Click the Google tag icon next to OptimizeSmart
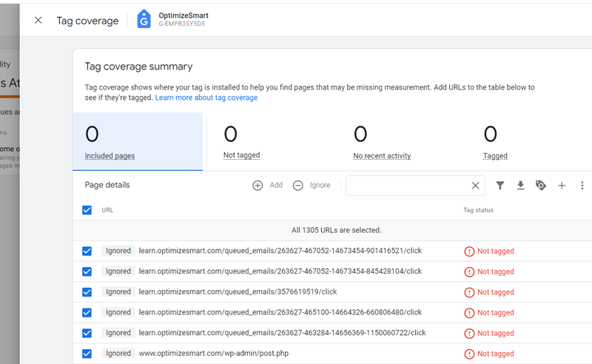 coord(144,19)
